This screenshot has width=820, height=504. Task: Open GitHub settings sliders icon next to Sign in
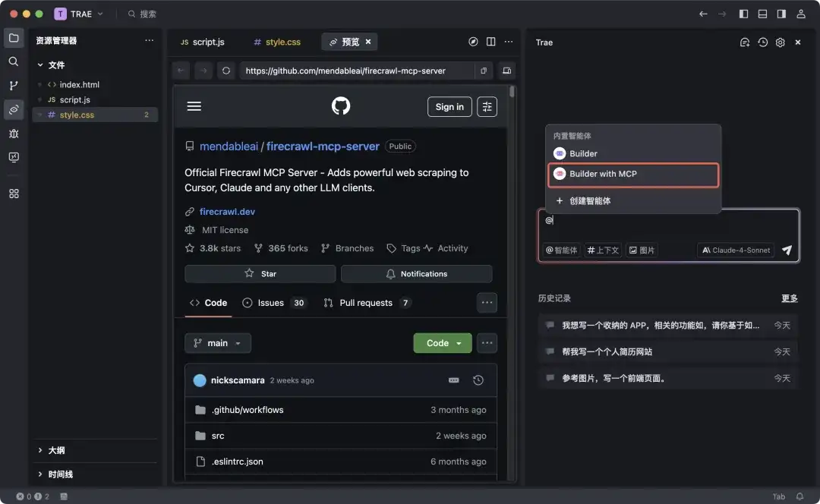pyautogui.click(x=487, y=107)
